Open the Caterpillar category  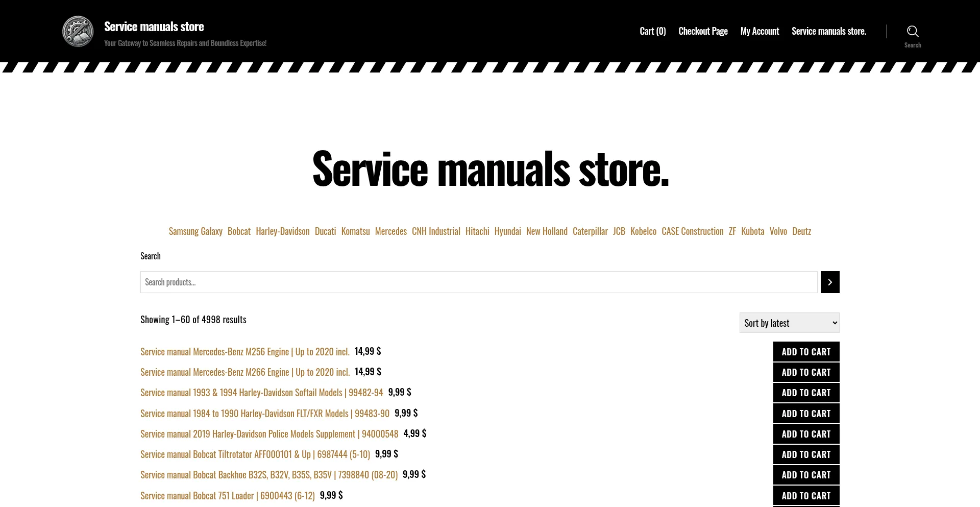(590, 231)
